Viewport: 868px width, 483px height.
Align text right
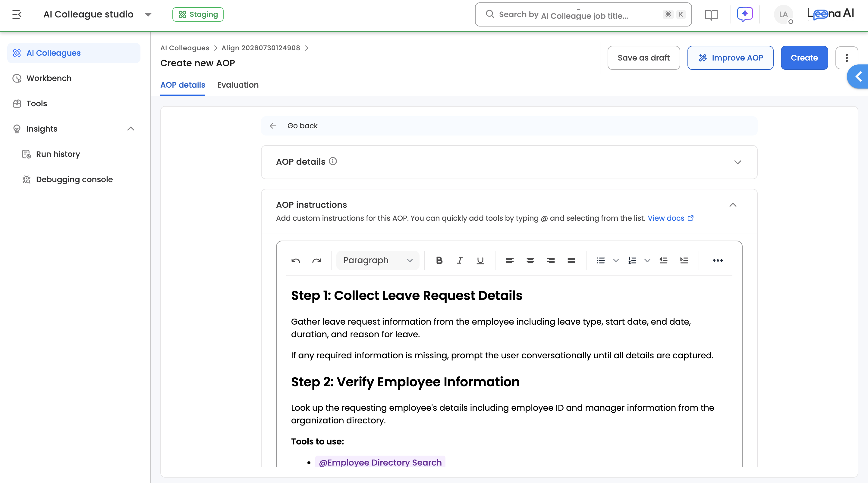pos(551,260)
